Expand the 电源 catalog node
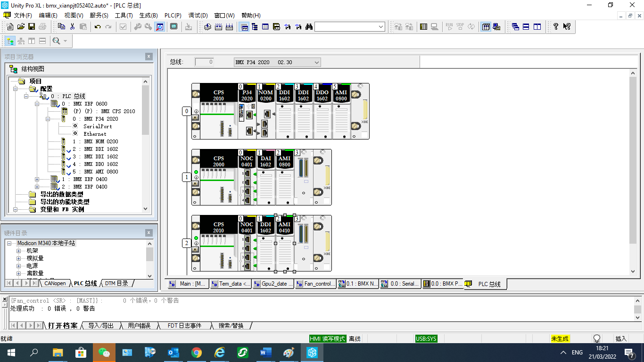Viewport: 644px width, 362px height. coord(19,266)
